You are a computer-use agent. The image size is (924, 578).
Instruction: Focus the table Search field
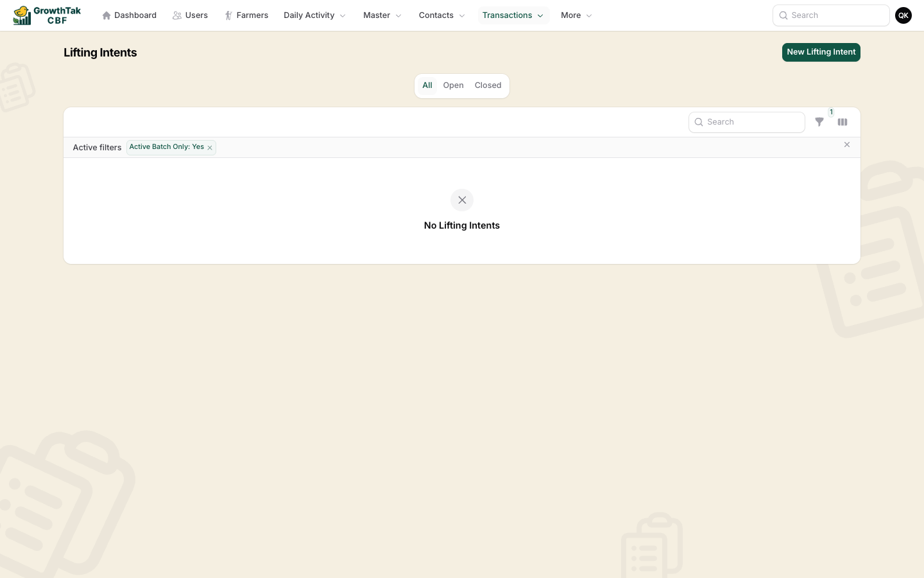(747, 122)
